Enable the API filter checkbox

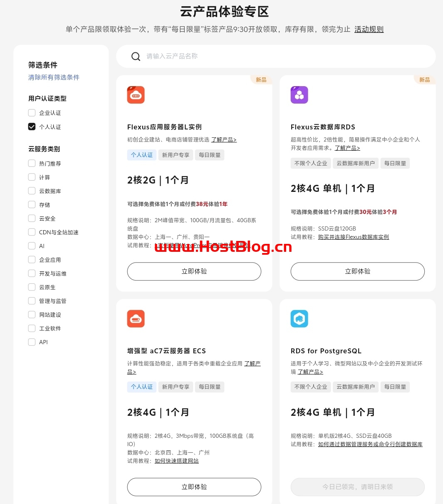(32, 342)
